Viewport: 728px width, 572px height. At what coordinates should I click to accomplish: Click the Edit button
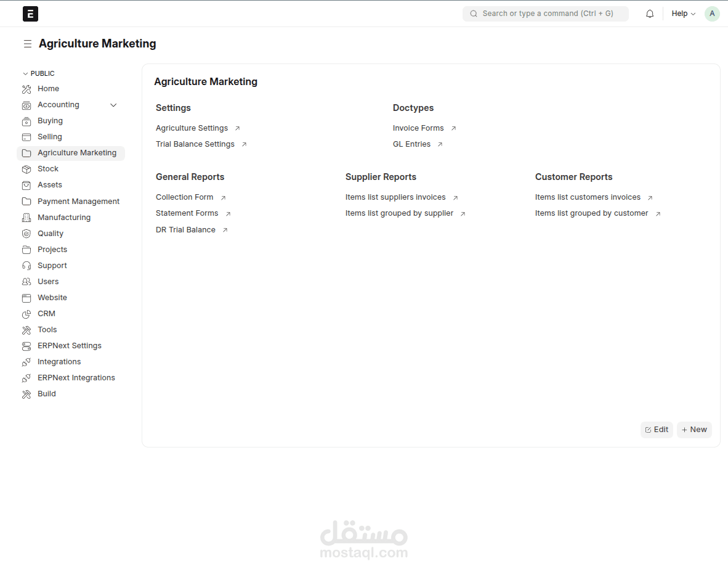[x=657, y=430]
